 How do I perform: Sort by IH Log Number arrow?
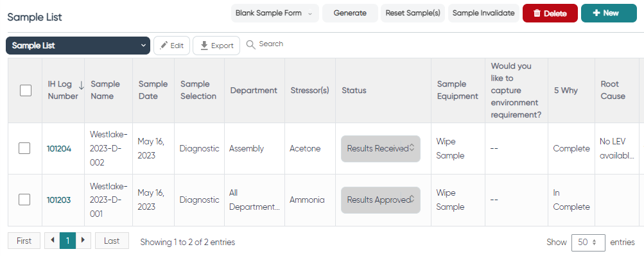click(82, 85)
